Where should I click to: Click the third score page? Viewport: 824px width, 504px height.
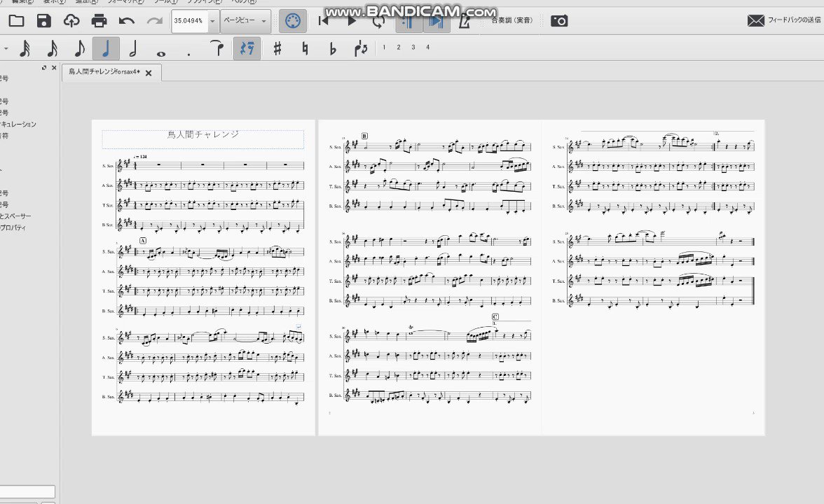(x=653, y=277)
